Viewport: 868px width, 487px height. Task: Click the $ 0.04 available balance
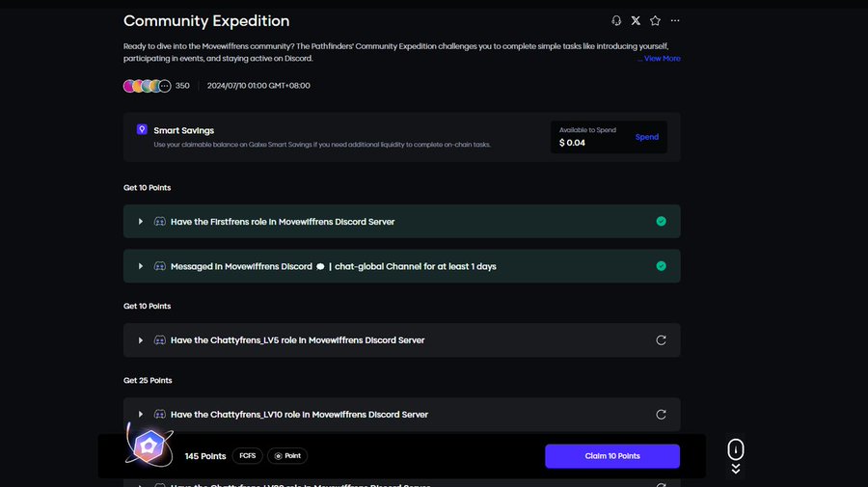coord(572,143)
